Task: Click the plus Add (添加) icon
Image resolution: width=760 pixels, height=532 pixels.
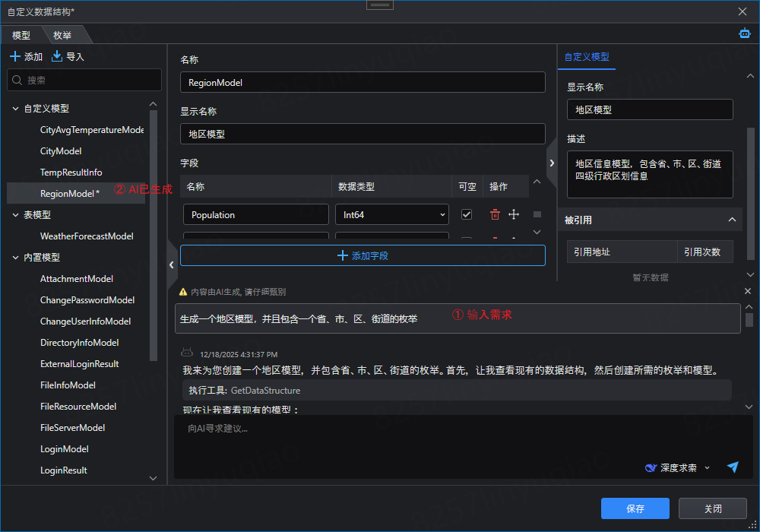Action: coord(15,57)
